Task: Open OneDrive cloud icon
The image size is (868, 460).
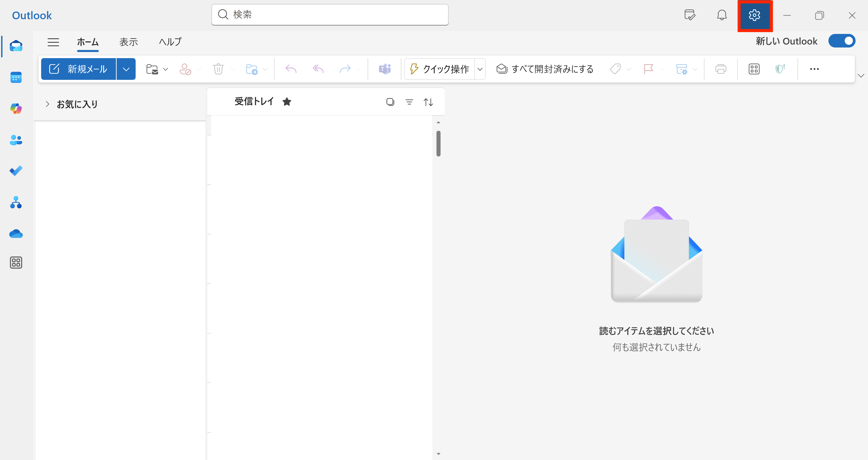Action: [16, 233]
